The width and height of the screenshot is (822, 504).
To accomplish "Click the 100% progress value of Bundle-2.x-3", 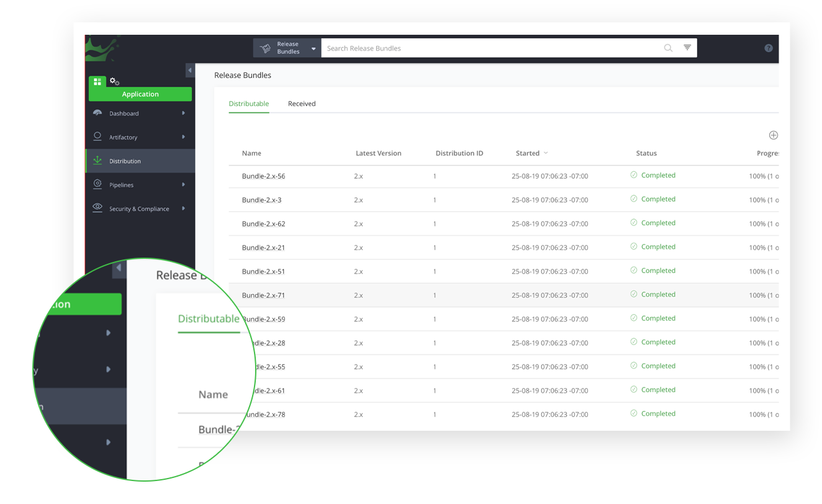I will tap(764, 200).
